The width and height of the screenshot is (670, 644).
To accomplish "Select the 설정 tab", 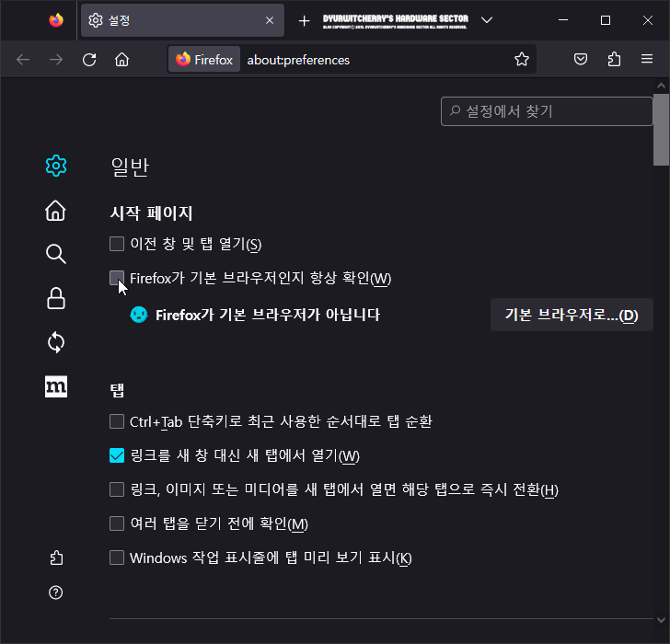I will 182,20.
